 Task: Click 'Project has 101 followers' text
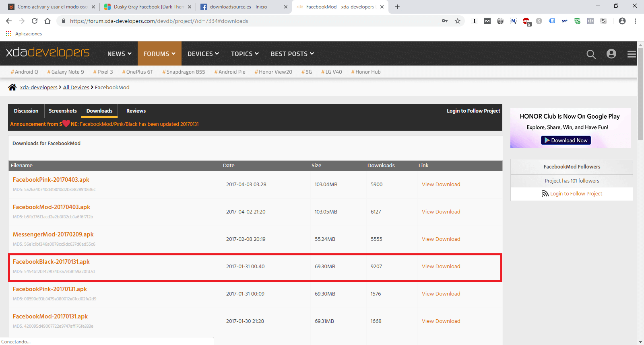(572, 181)
